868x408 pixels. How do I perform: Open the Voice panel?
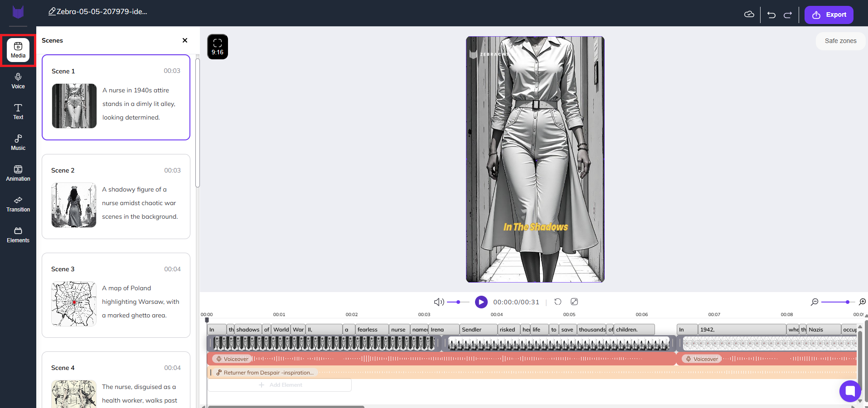(x=18, y=81)
